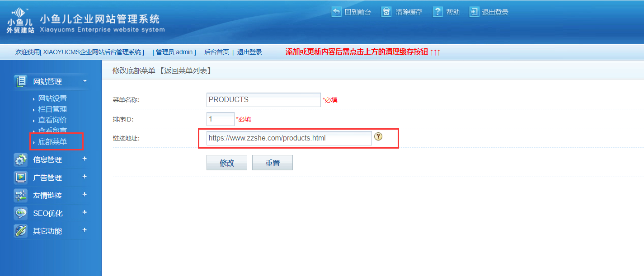Click the 其它功能 sidebar icon
Screen dimensions: 644x276
point(21,231)
